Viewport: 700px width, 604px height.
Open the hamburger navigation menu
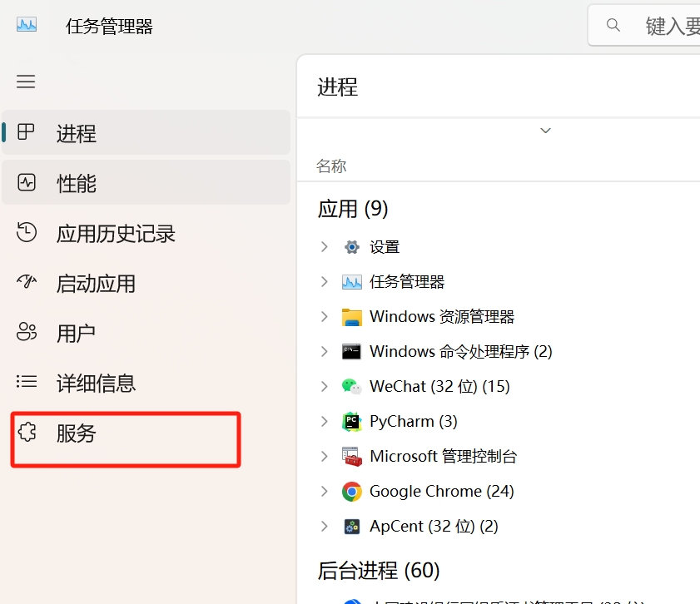[25, 81]
